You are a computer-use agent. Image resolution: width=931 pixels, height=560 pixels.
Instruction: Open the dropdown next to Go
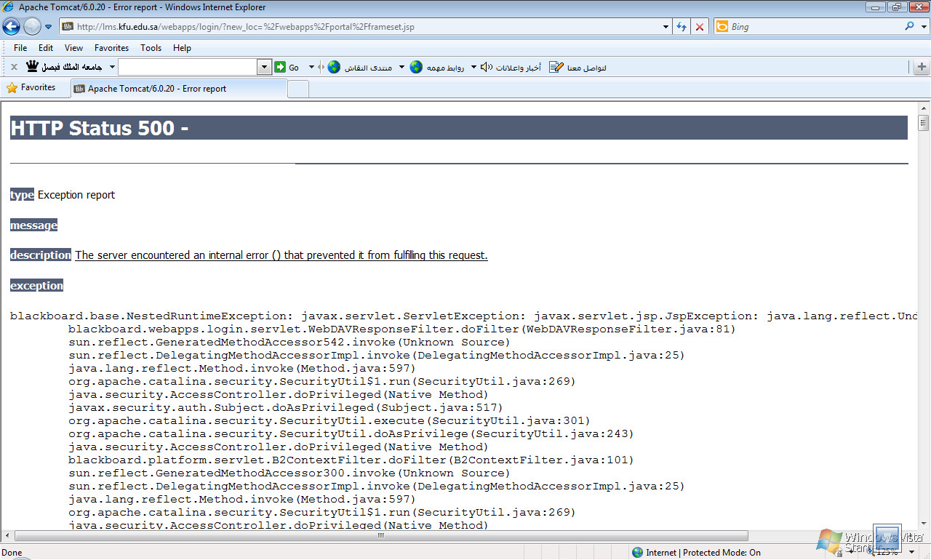[311, 67]
